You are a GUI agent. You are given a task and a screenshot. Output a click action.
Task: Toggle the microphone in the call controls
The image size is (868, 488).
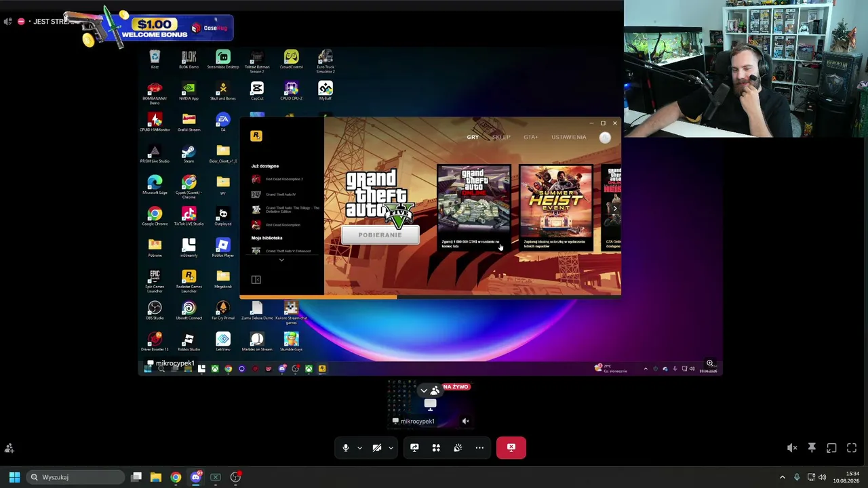[x=346, y=447]
